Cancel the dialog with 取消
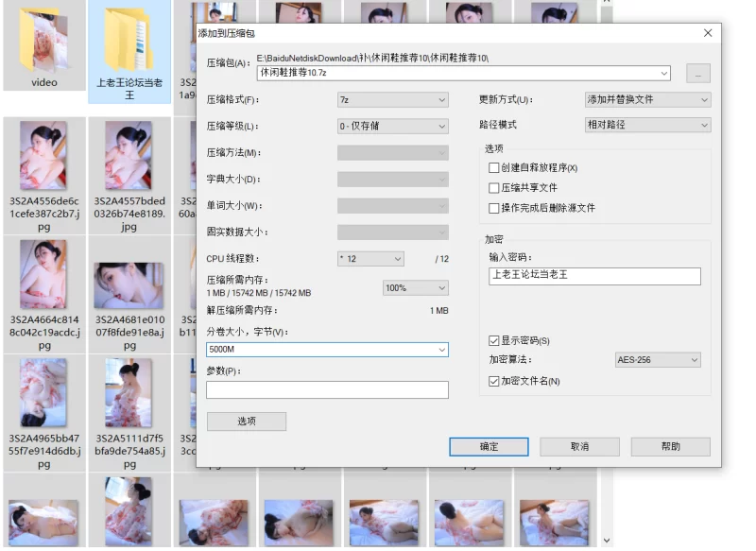 pyautogui.click(x=579, y=447)
